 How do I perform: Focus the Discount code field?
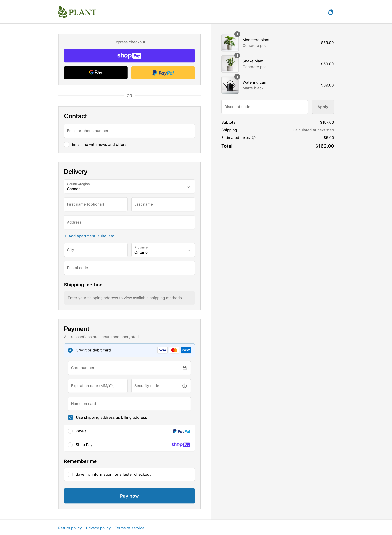point(264,107)
